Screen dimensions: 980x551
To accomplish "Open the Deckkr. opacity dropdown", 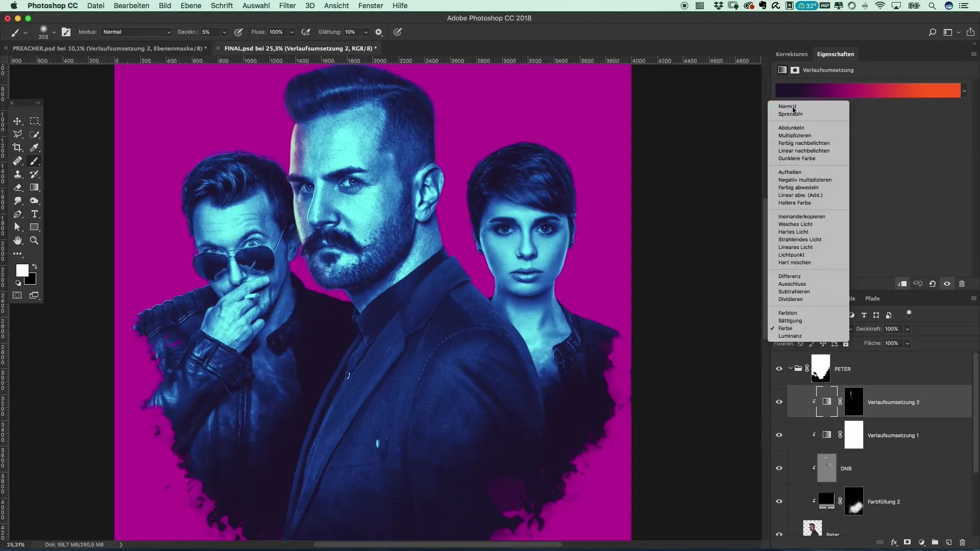I will pyautogui.click(x=224, y=32).
